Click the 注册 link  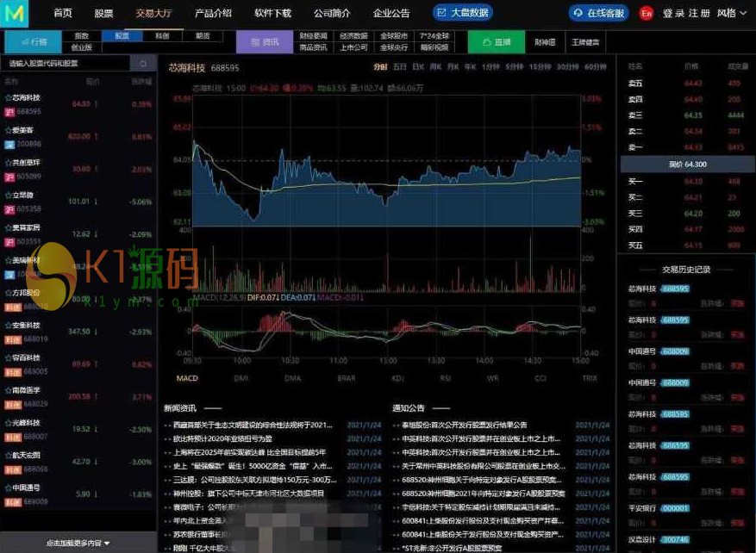tap(699, 13)
